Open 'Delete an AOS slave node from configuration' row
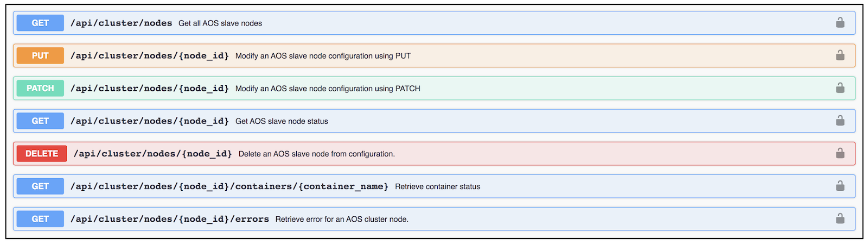 coord(434,153)
